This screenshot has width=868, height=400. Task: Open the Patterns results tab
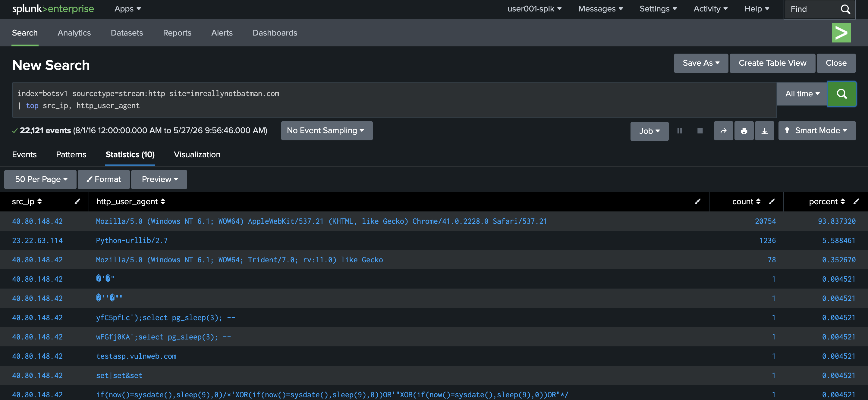click(71, 155)
